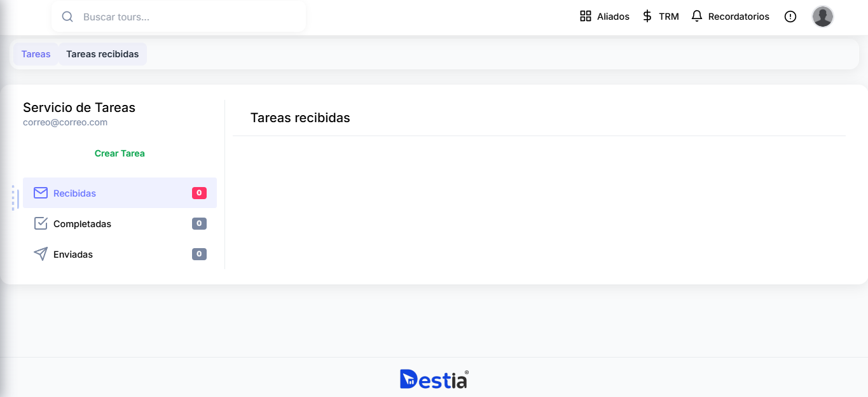Switch to the Tareas tab
868x397 pixels.
(x=36, y=54)
